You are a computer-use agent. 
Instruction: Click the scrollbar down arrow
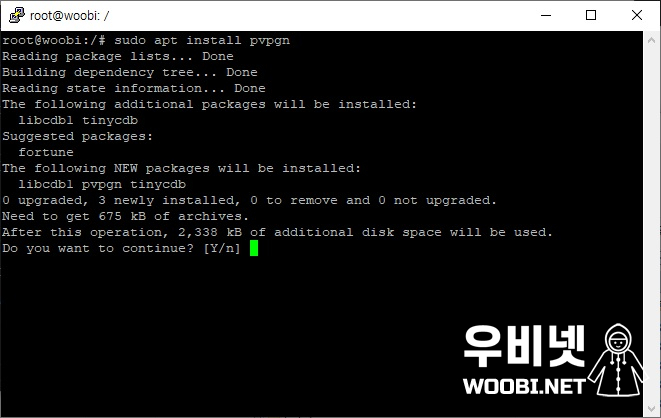tap(651, 408)
